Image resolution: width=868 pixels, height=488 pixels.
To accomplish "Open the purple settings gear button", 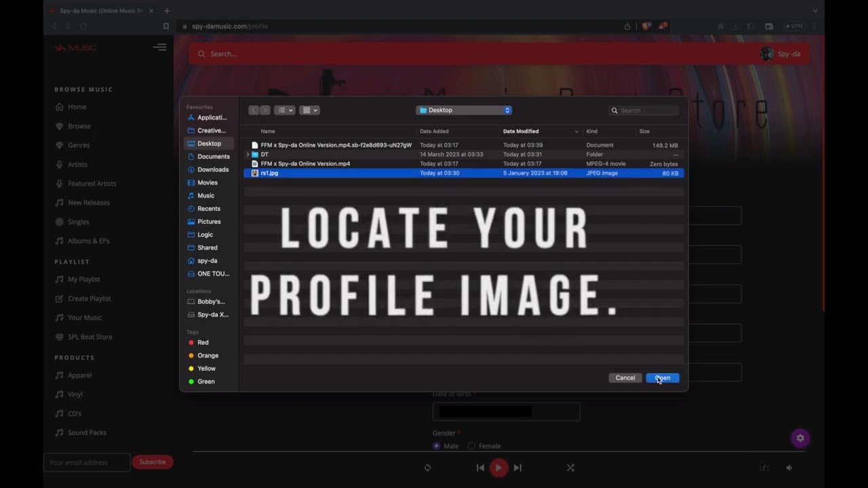I will [x=800, y=438].
